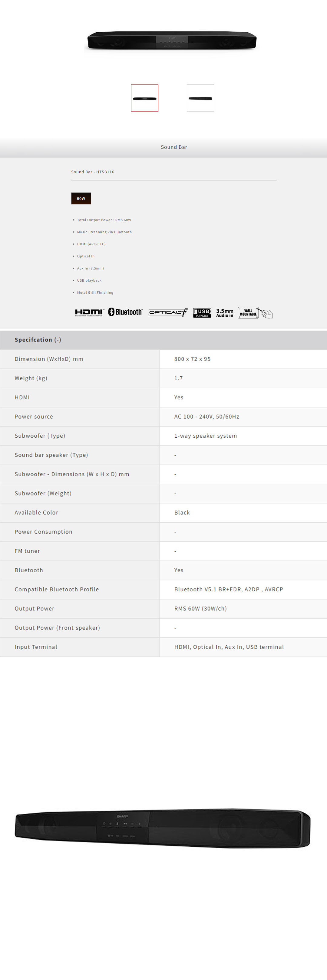327x980 pixels.
Task: Select the first sound bar thumbnail
Action: click(x=145, y=98)
